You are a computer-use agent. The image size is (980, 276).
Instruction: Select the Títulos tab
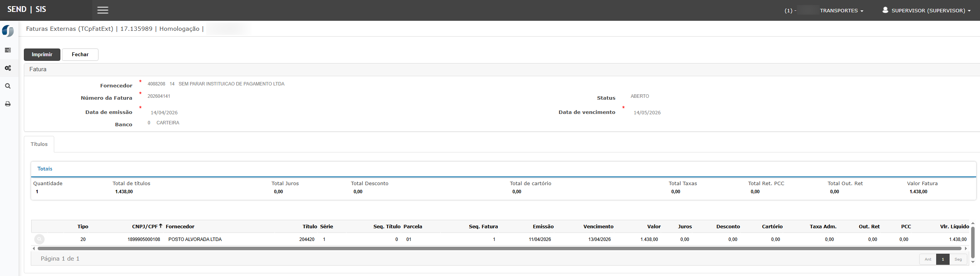[x=39, y=144]
